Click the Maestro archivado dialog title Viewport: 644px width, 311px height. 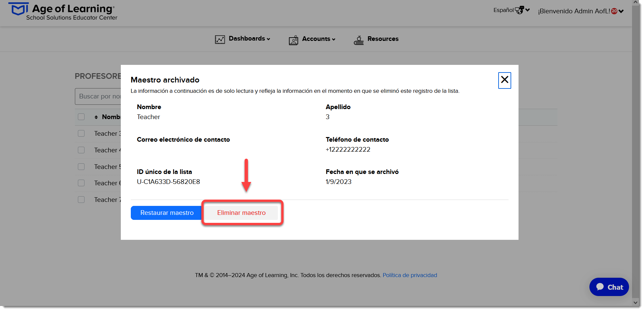165,80
